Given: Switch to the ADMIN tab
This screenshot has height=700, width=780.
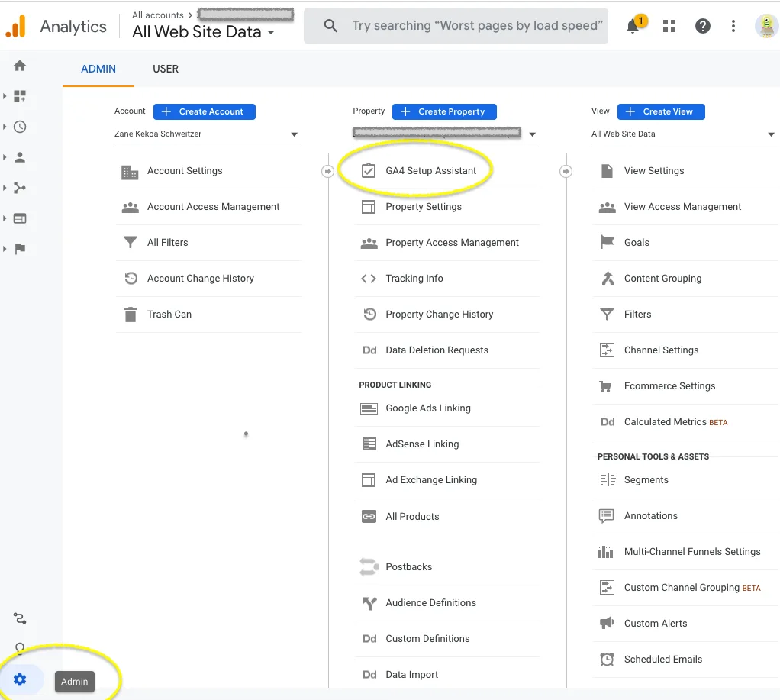Looking at the screenshot, I should tap(98, 69).
